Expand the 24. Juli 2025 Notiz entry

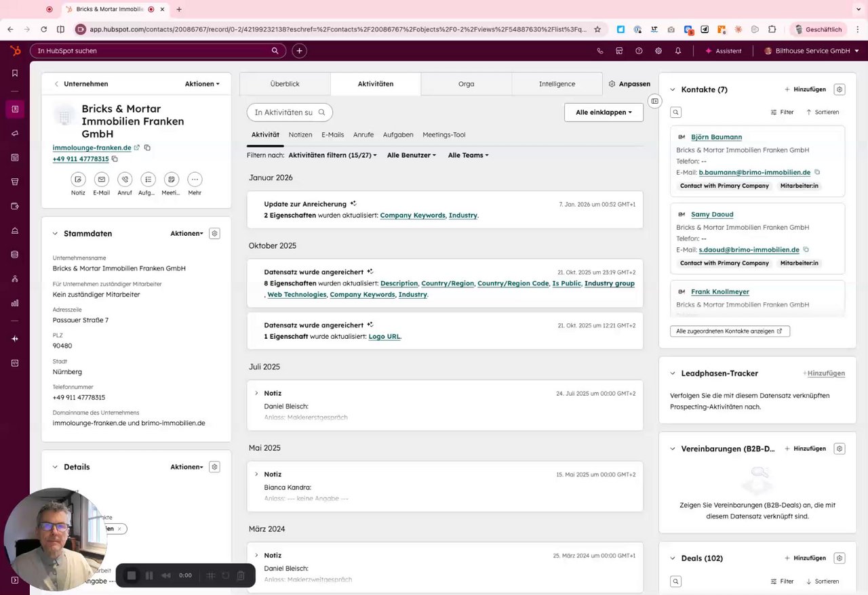coord(256,393)
